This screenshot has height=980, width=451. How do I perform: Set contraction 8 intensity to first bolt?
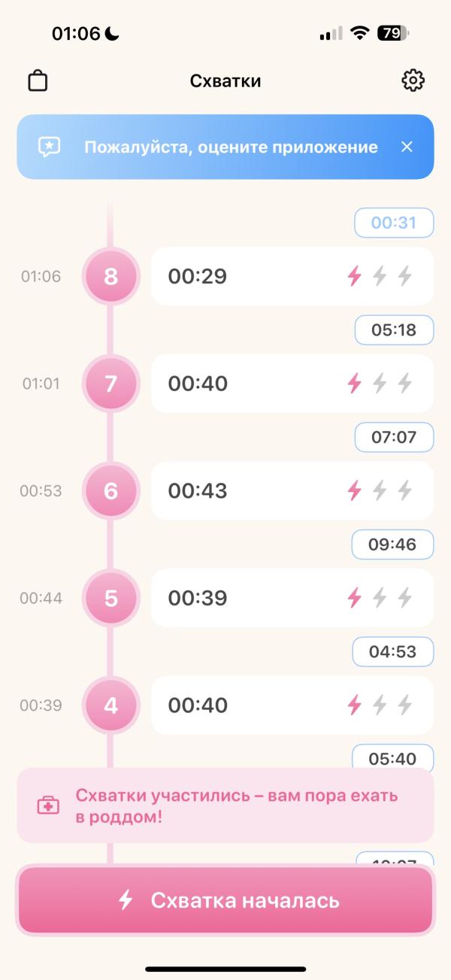point(354,277)
